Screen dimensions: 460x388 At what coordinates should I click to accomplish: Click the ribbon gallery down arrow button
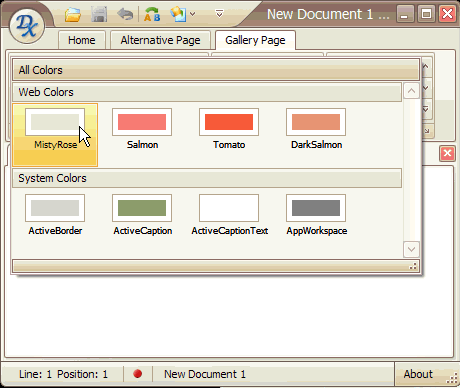(x=426, y=88)
